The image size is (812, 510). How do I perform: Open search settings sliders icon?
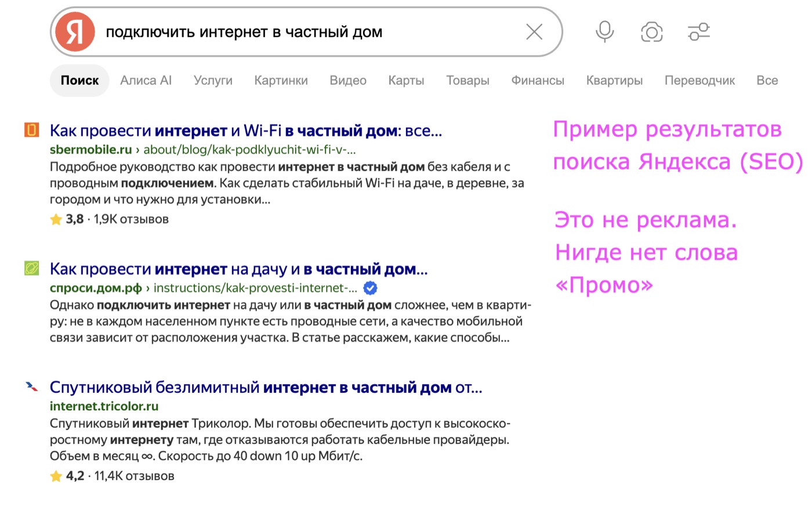tap(699, 32)
